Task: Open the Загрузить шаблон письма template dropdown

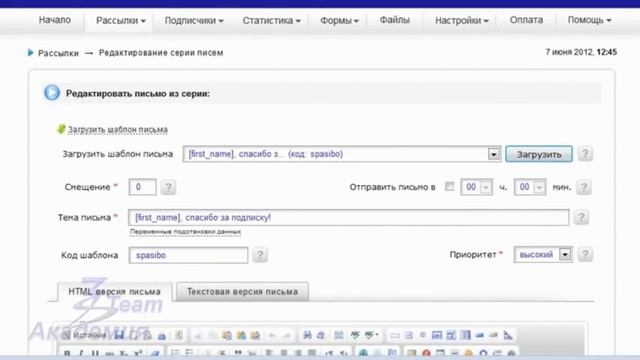Action: [493, 154]
